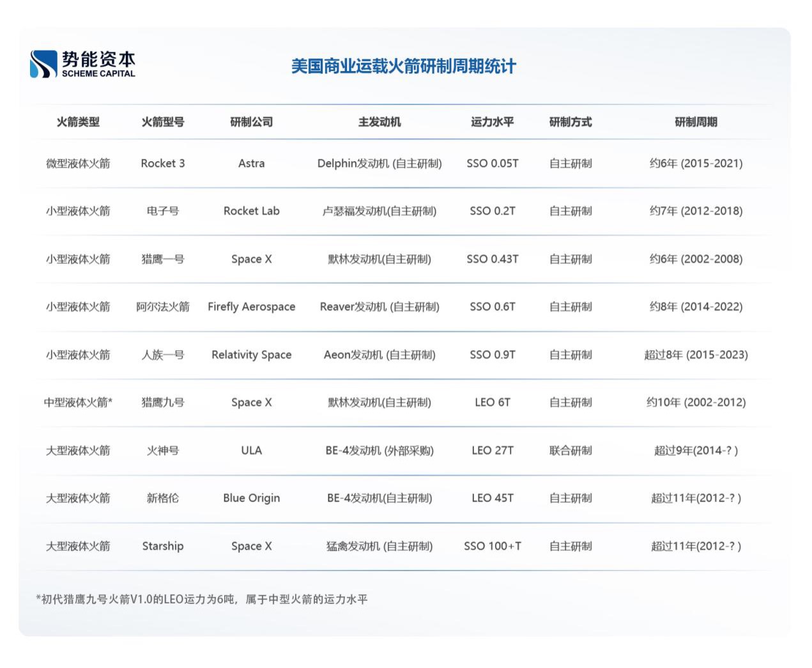Select the Starship cell
The height and width of the screenshot is (668, 812).
[163, 547]
